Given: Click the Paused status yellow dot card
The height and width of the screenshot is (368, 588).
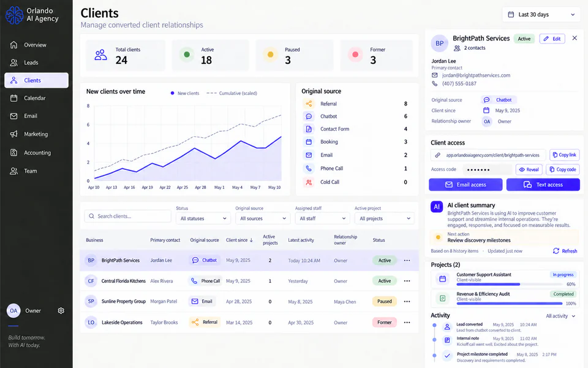Looking at the screenshot, I should (x=295, y=55).
